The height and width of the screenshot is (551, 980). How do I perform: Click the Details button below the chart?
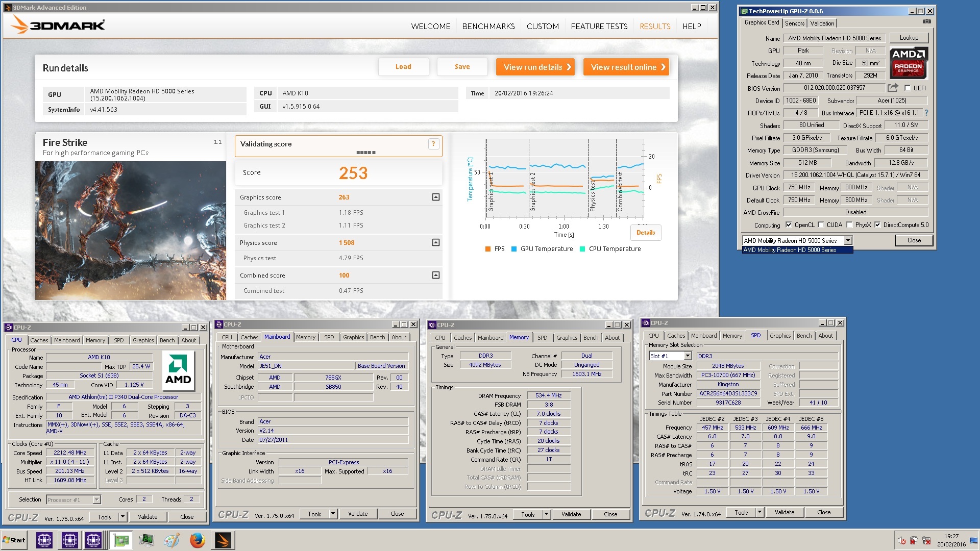click(646, 233)
